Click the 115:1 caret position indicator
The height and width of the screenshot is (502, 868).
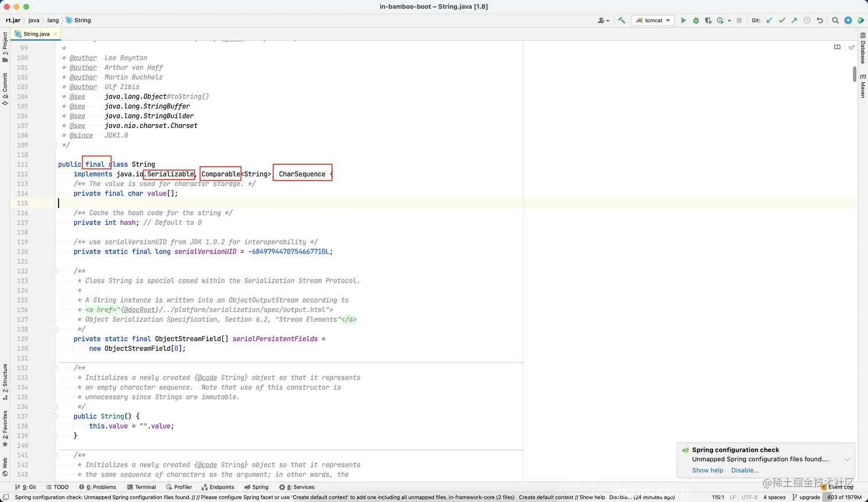(x=718, y=497)
